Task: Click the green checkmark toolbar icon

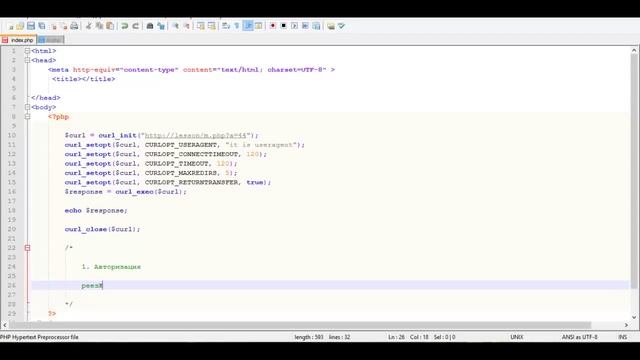Action: point(342,26)
